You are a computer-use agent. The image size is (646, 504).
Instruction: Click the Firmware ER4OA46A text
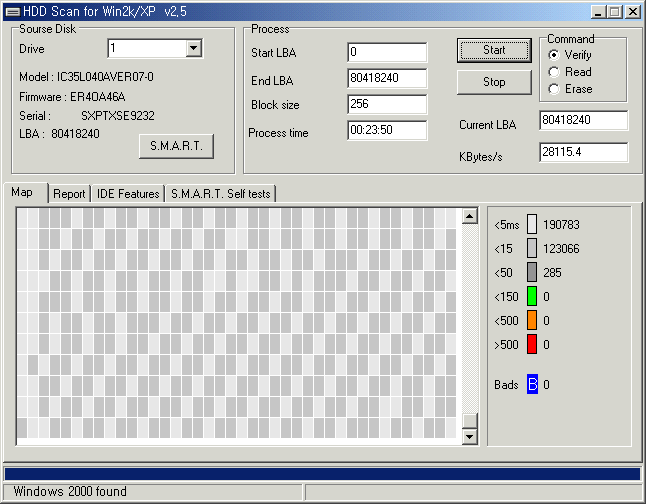tap(72, 97)
